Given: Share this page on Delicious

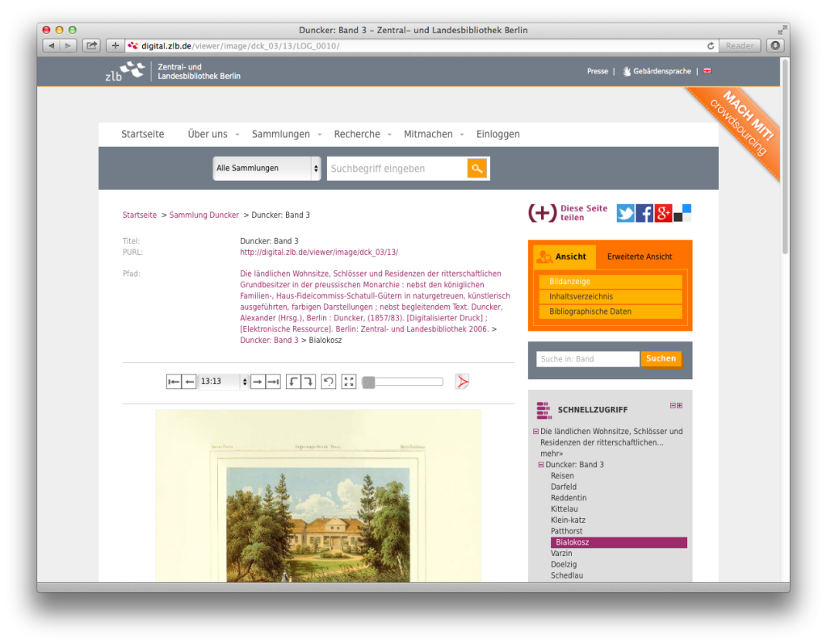Looking at the screenshot, I should pyautogui.click(x=682, y=213).
